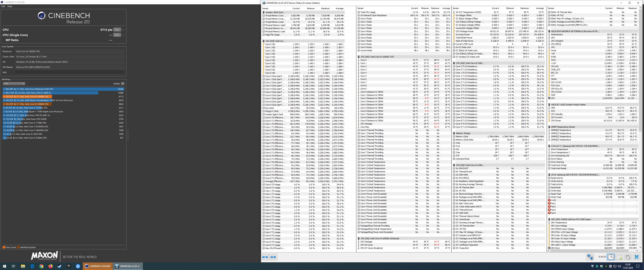The image size is (644, 270).
Task: Run the CPU (Single Core) benchmark
Action: pyautogui.click(x=117, y=35)
